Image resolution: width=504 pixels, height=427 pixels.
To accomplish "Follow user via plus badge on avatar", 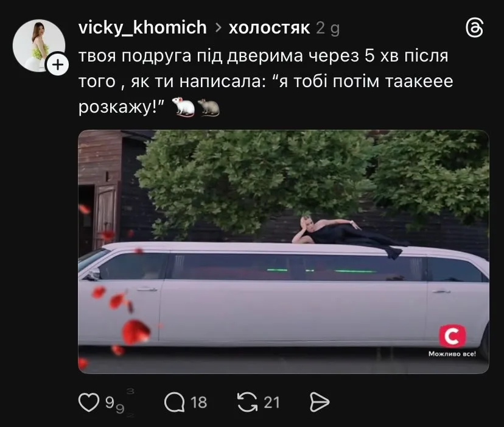I will coord(58,65).
